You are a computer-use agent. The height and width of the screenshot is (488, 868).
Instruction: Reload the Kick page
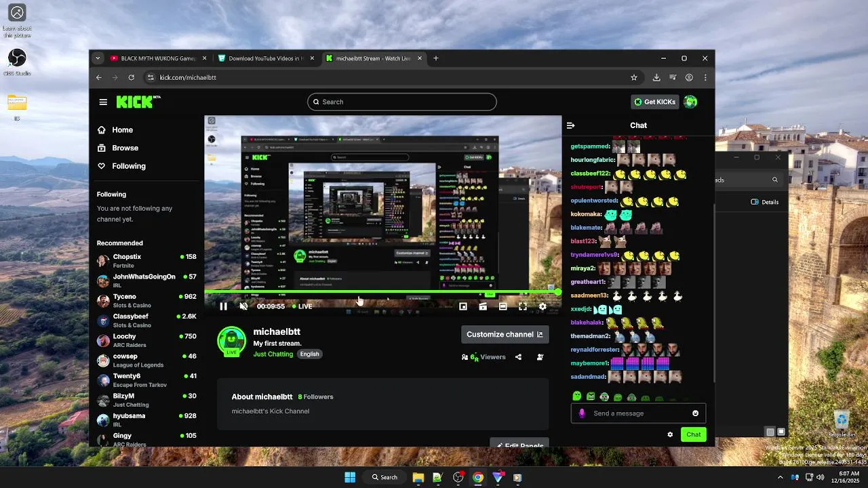(131, 77)
